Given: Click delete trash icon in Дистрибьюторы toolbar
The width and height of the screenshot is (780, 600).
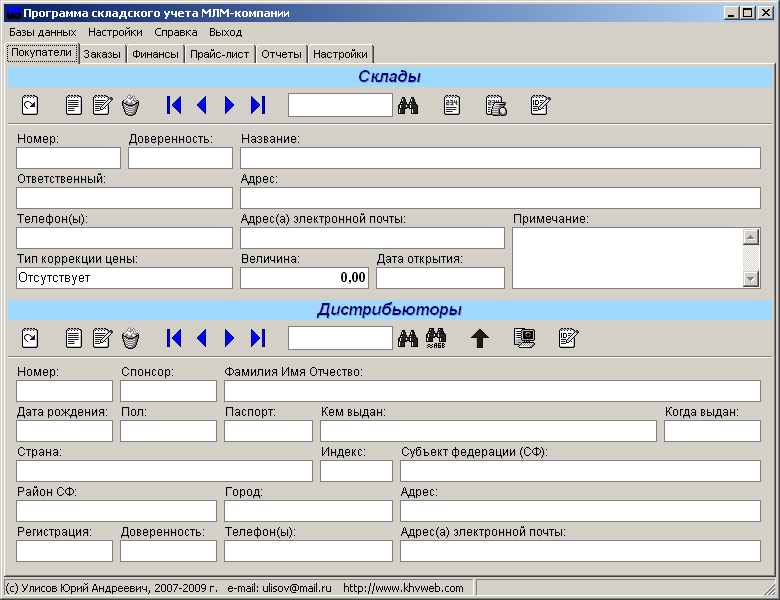Looking at the screenshot, I should coord(130,338).
